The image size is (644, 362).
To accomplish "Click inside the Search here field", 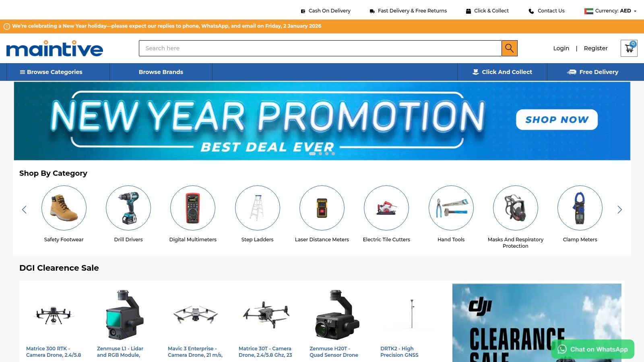I will point(320,48).
